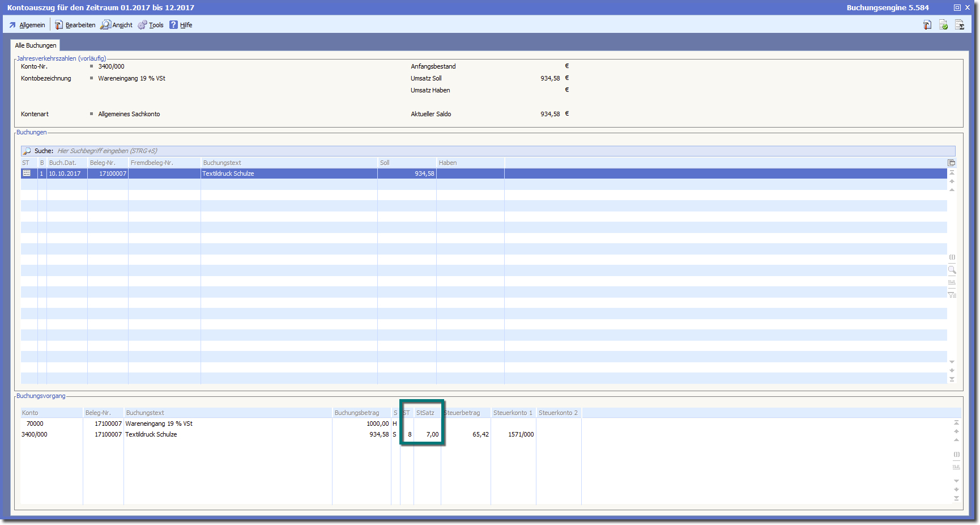Click the magnifier icon beside the Buchungen table
This screenshot has width=980, height=525.
tap(952, 270)
